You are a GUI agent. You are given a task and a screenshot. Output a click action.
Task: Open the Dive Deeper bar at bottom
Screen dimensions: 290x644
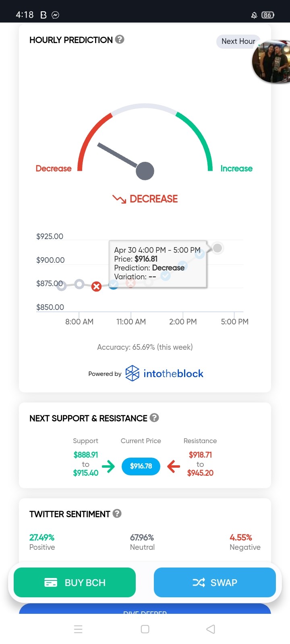(x=145, y=609)
